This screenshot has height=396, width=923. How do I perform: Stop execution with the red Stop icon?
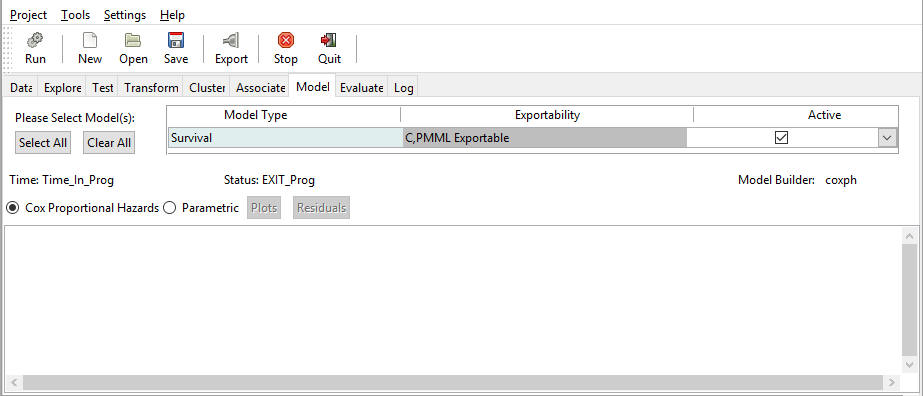[x=285, y=48]
